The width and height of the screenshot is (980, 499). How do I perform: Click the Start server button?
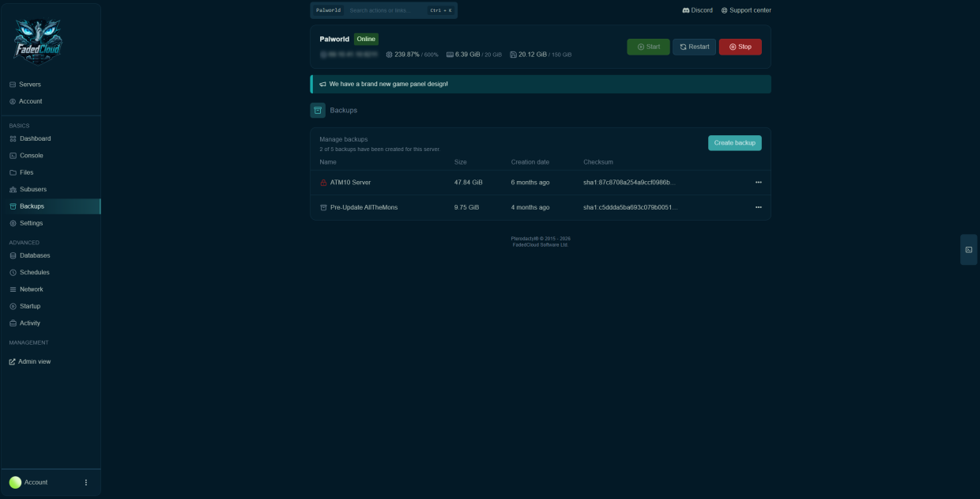648,47
